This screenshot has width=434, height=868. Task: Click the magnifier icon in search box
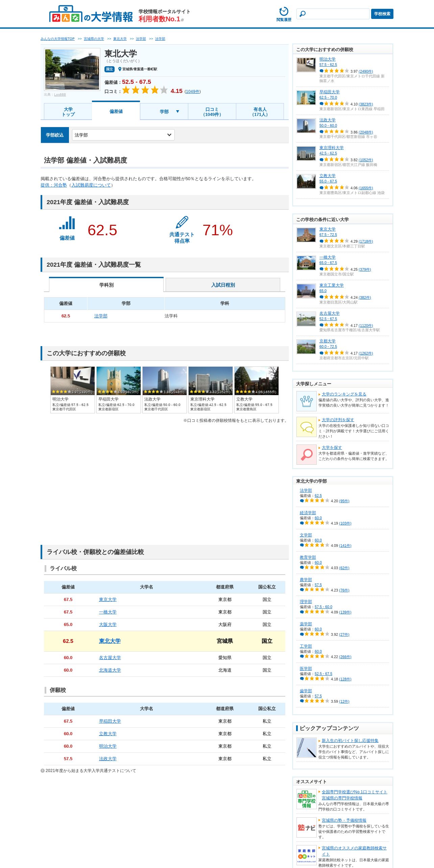[303, 14]
